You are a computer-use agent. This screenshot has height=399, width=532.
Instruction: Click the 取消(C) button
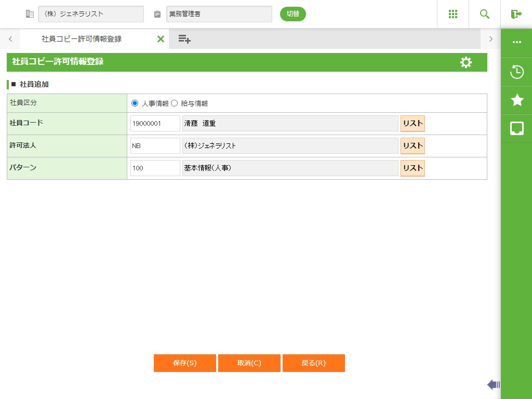pyautogui.click(x=249, y=363)
